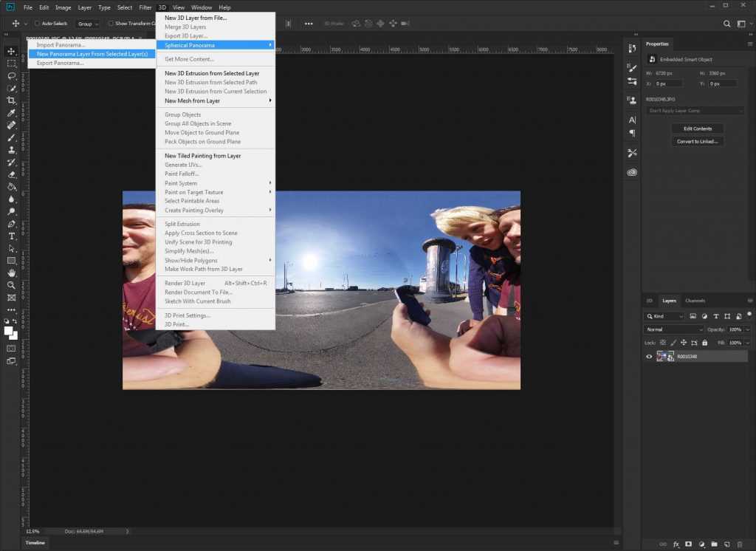This screenshot has height=551, width=756.
Task: Pick the Horizontal Type tool
Action: pyautogui.click(x=12, y=236)
